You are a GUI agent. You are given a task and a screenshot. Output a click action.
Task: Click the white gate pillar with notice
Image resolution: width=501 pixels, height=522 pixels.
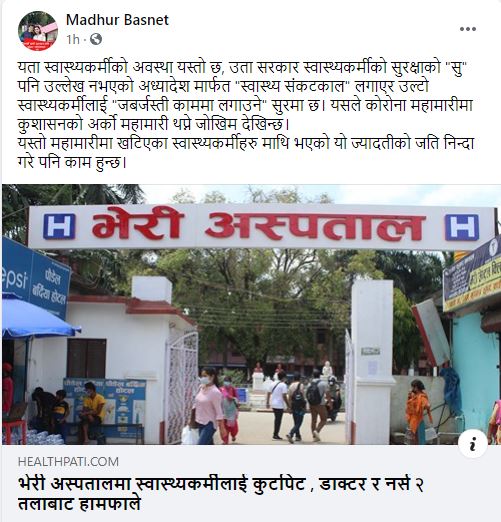tap(373, 362)
